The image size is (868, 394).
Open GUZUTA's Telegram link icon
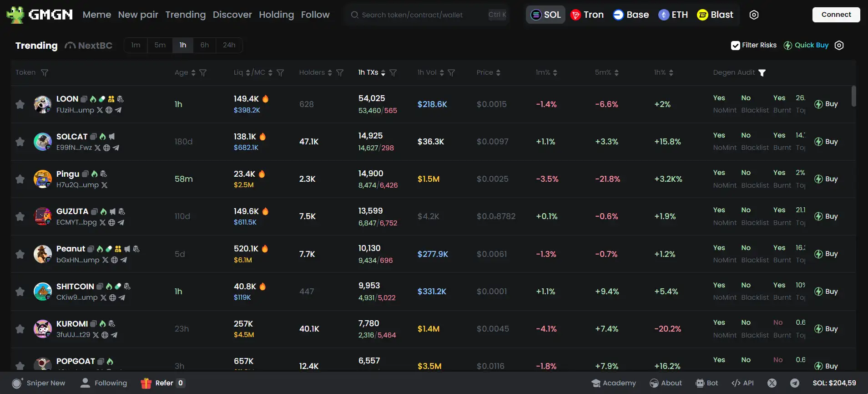[x=121, y=222]
